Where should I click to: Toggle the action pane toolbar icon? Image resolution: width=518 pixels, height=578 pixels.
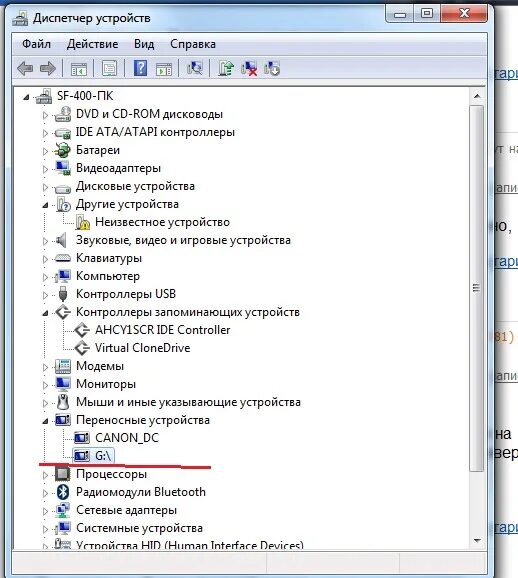pyautogui.click(x=164, y=69)
